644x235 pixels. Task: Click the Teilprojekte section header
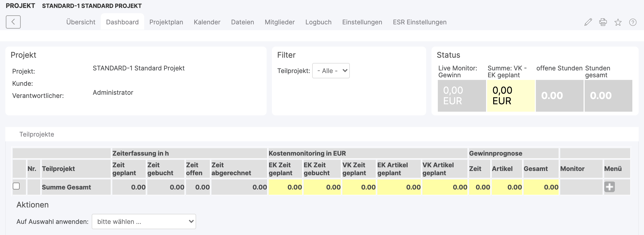[x=37, y=134]
